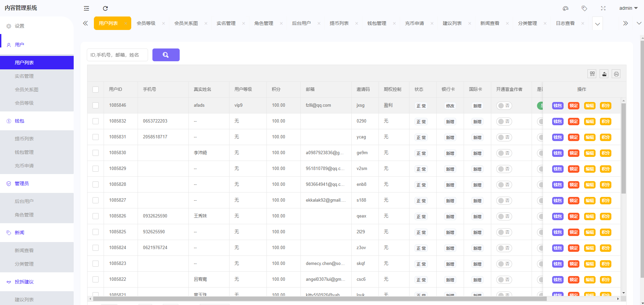644x305 pixels.
Task: Switch to the 钱包管理 tab
Action: click(x=377, y=23)
